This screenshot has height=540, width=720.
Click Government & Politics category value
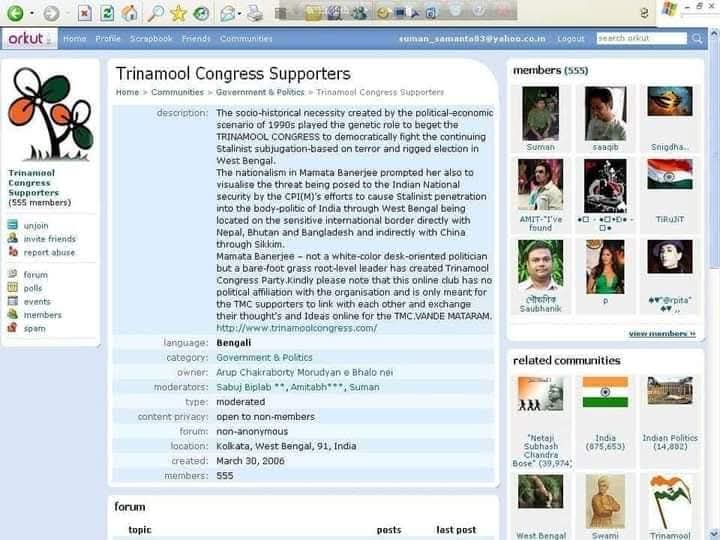(264, 357)
